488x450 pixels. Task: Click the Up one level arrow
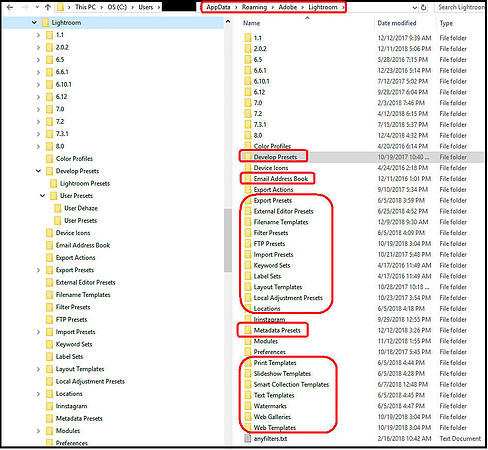click(48, 7)
